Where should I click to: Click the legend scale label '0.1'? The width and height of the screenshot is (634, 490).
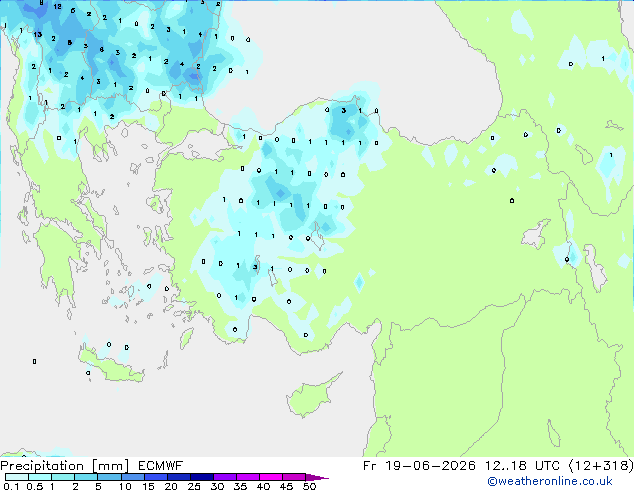tap(11, 486)
